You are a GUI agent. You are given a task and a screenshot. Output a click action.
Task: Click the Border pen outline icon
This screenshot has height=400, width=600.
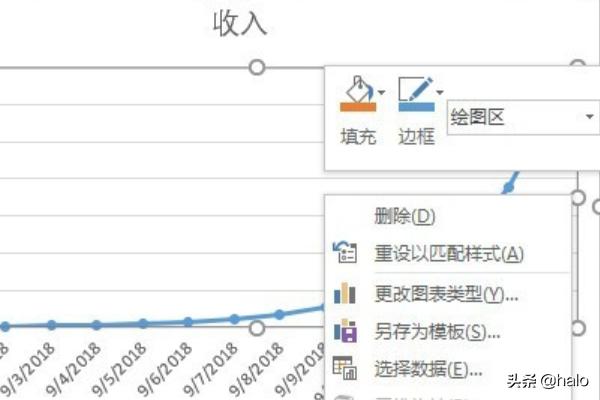(416, 89)
